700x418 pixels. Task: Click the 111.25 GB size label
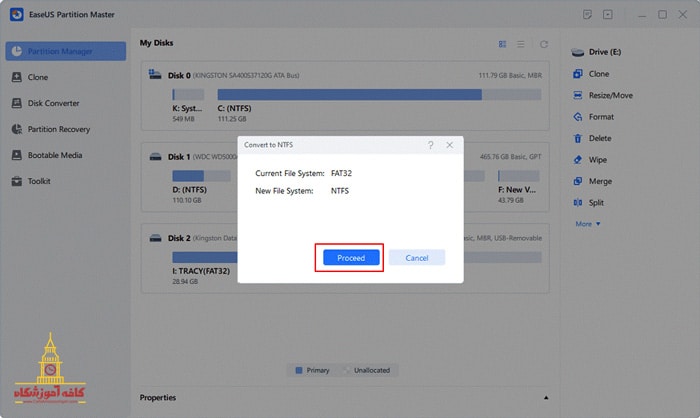[232, 119]
